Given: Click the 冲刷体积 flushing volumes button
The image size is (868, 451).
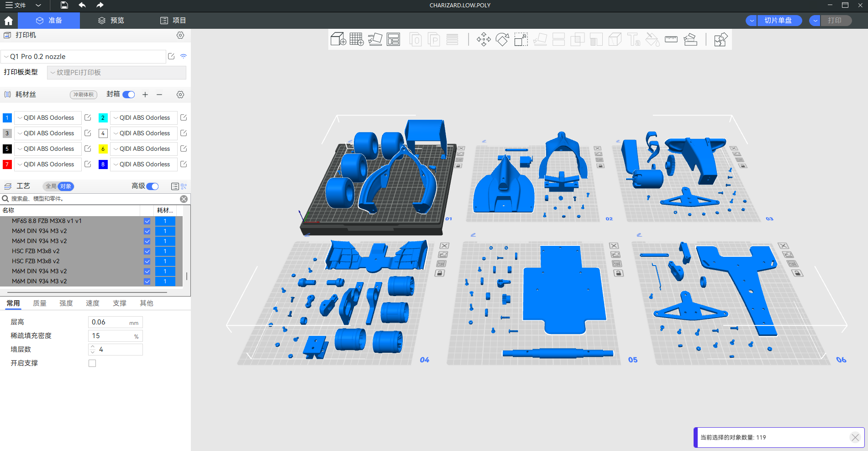Looking at the screenshot, I should pyautogui.click(x=84, y=95).
